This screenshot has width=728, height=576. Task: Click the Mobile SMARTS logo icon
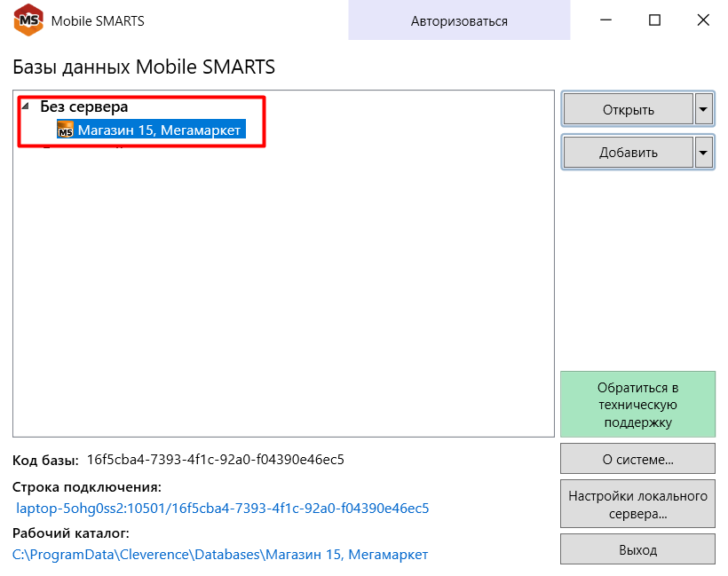(x=28, y=20)
